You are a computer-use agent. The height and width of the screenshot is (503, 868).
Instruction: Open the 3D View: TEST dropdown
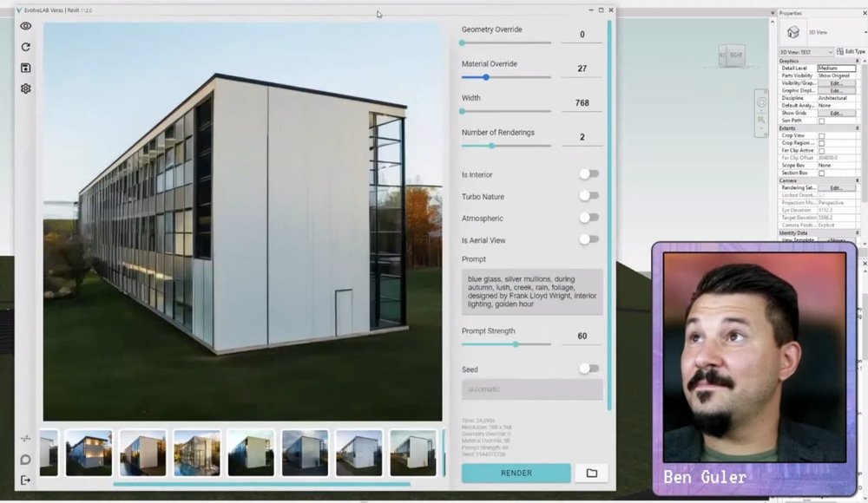pos(806,52)
